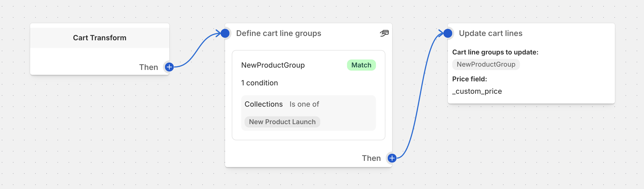Select the Update cart lines title

(491, 33)
